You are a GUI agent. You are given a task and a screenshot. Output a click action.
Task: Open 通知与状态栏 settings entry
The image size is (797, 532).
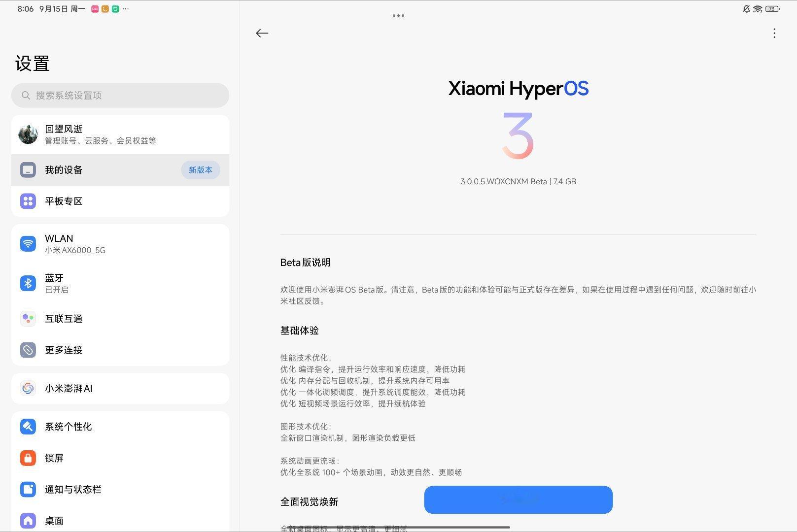coord(120,489)
